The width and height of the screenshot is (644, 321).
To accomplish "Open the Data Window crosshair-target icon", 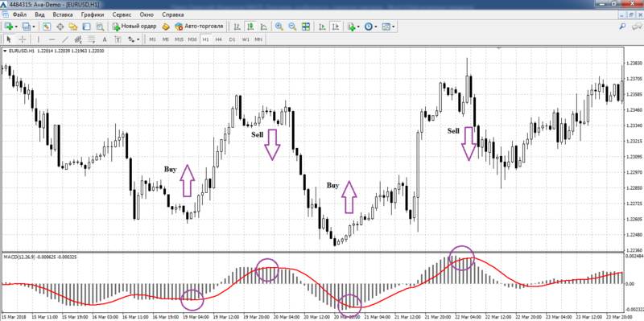I will 60,27.
